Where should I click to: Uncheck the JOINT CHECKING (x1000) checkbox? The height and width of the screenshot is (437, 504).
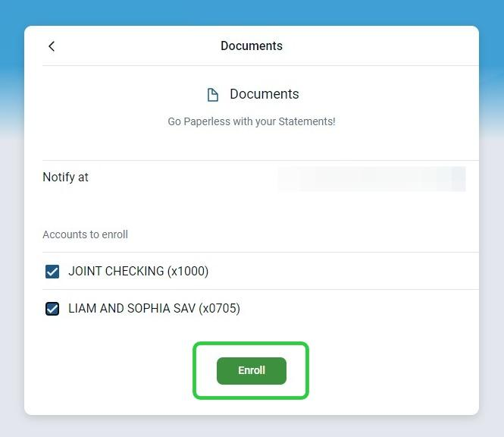pos(52,272)
